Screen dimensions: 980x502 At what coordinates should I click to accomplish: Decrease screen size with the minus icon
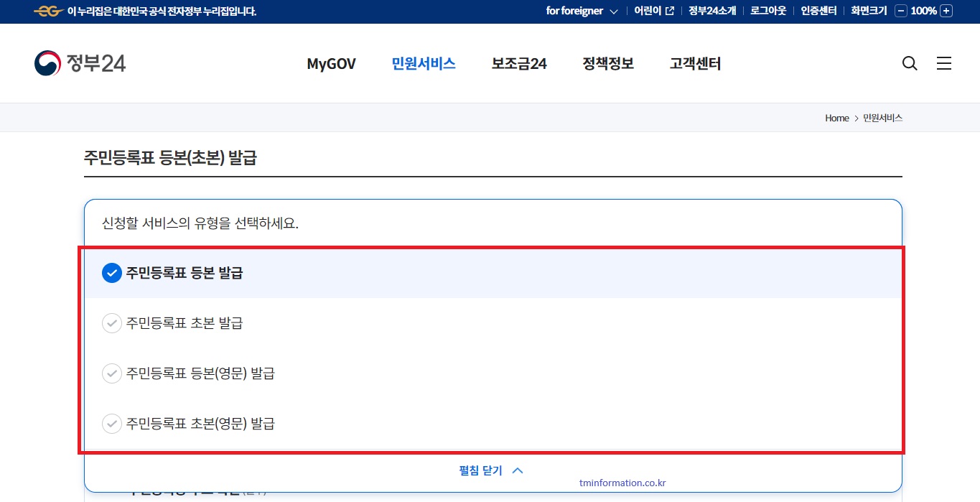coord(900,11)
